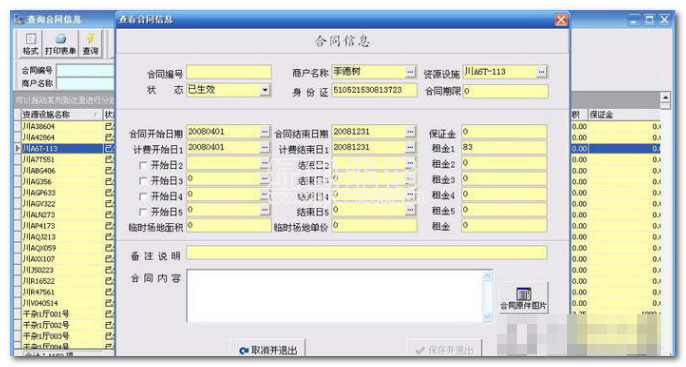This screenshot has height=367, width=686.
Task: Expand 计费开始日1 date dropdown
Action: click(x=265, y=147)
